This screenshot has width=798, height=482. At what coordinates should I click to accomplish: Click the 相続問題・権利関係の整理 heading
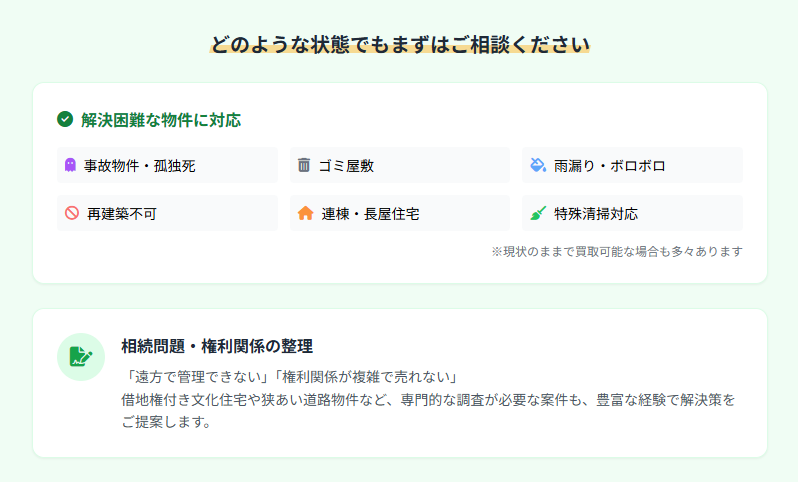(x=217, y=346)
